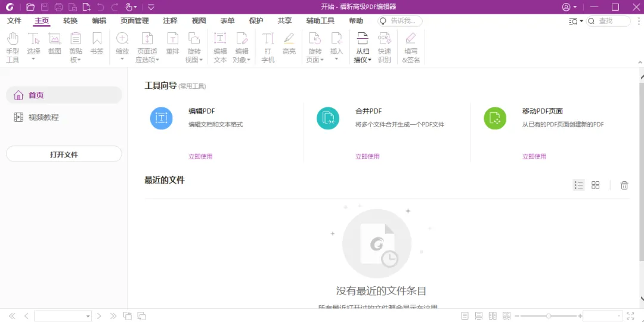This screenshot has width=644, height=322.
Task: Click the 编辑文本 edit text tool
Action: coord(220,48)
